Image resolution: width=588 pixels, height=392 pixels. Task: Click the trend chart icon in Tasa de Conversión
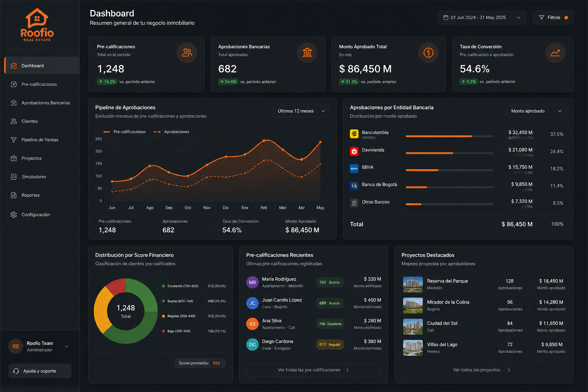[x=555, y=53]
